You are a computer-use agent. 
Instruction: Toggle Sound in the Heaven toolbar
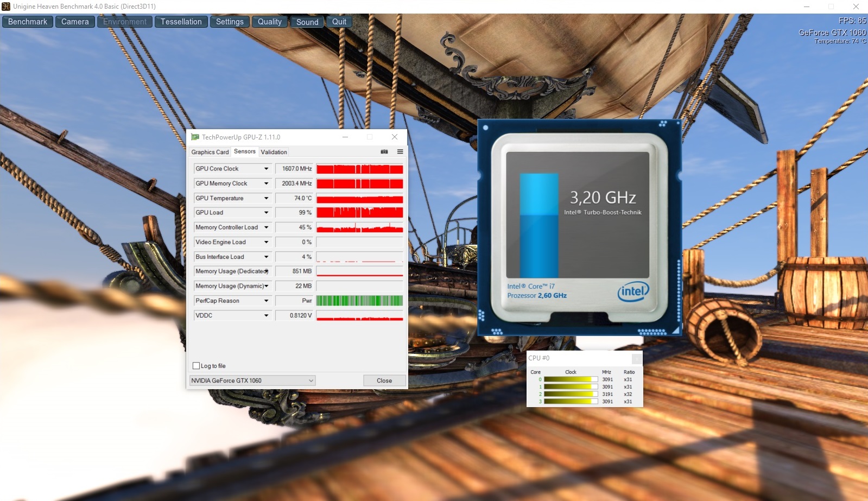(307, 22)
